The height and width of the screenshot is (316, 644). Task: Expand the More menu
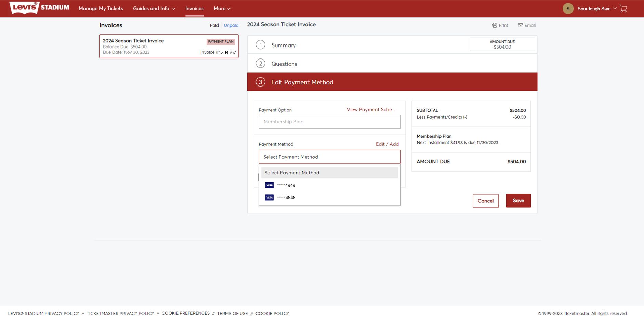coord(222,9)
